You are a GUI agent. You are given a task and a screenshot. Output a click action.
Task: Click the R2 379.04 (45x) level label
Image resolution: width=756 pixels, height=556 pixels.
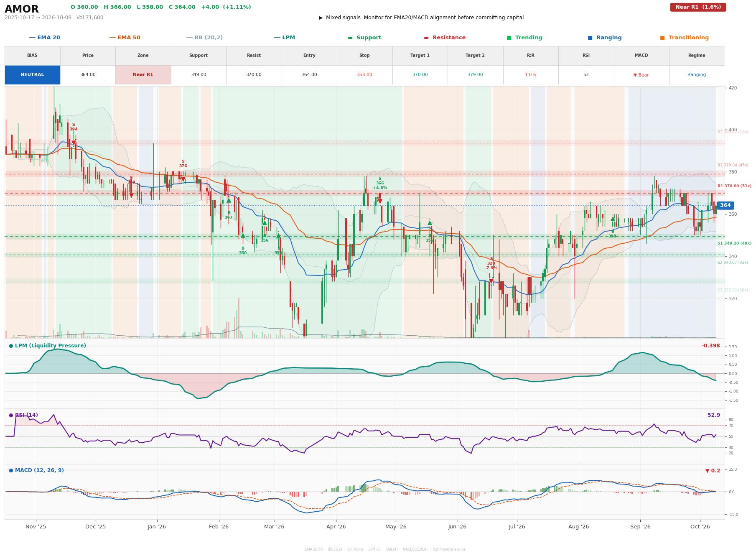733,165
